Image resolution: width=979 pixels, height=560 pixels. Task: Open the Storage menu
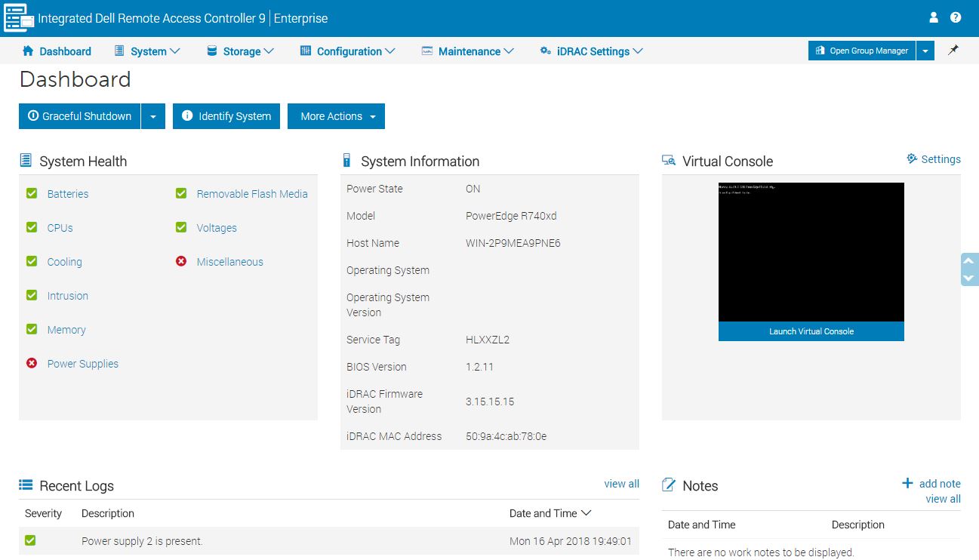tap(240, 51)
